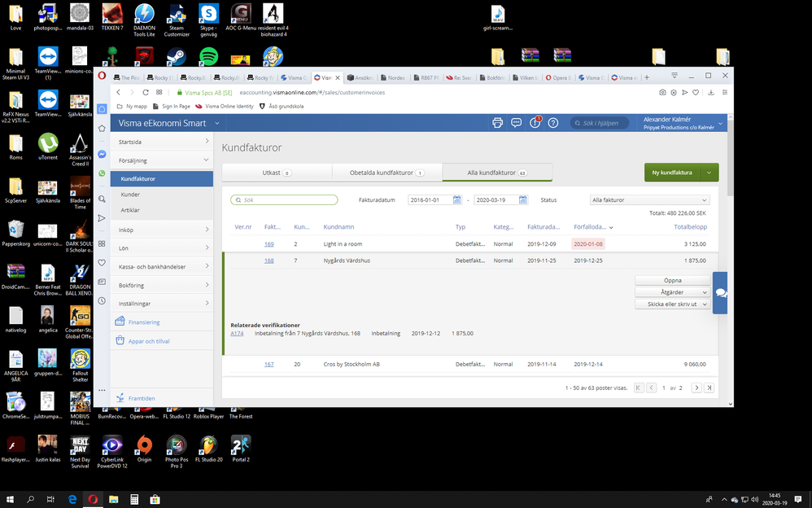
Task: Open a new browser tab with plus
Action: [646, 77]
